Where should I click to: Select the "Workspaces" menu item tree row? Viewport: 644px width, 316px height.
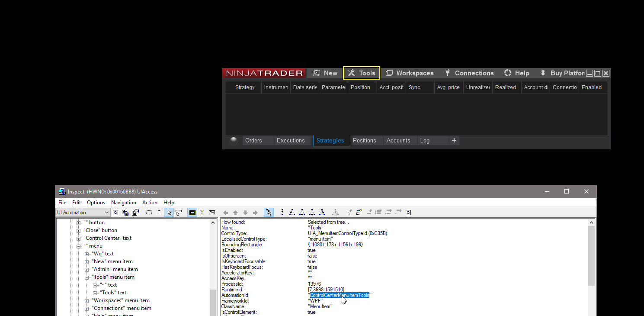(121, 301)
